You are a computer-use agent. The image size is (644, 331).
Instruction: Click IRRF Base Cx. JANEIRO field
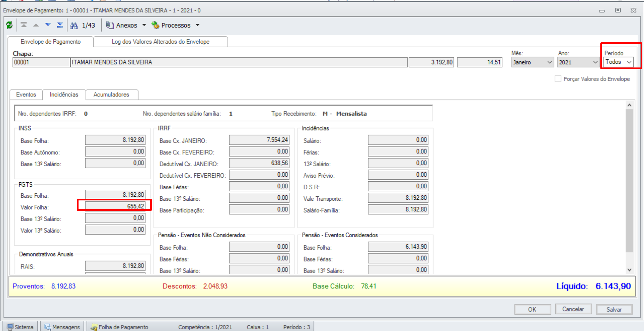point(259,140)
